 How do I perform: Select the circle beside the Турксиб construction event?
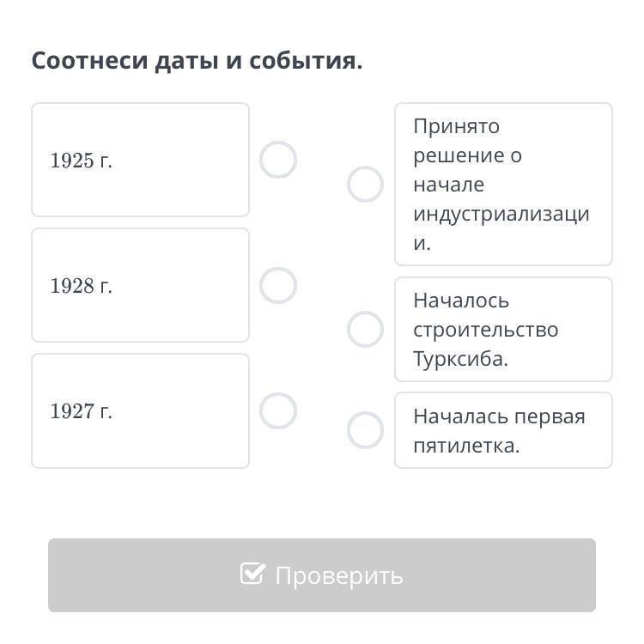(365, 330)
